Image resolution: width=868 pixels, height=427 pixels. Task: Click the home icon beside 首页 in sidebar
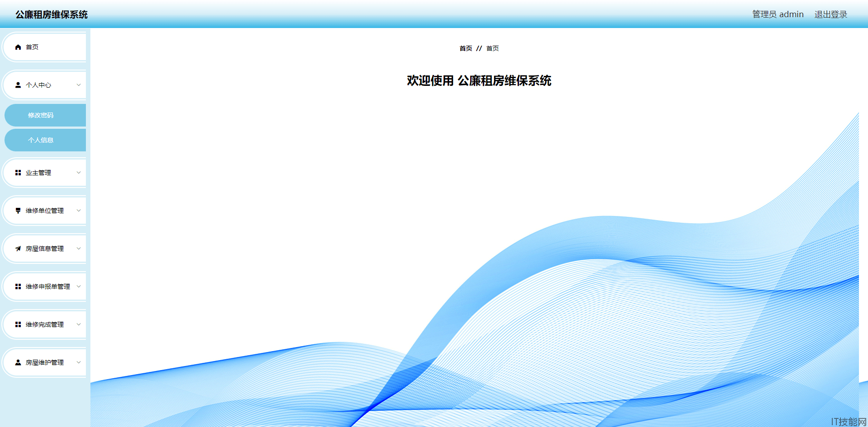pyautogui.click(x=18, y=47)
